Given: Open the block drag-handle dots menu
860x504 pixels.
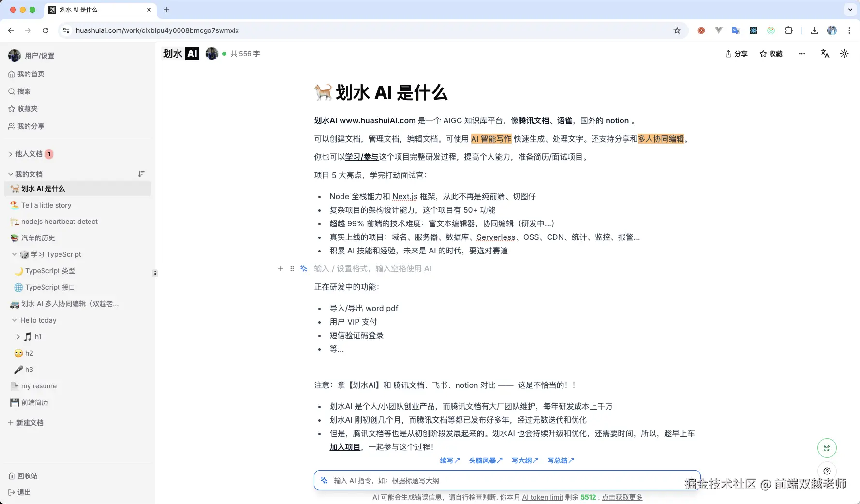Looking at the screenshot, I should pyautogui.click(x=292, y=268).
